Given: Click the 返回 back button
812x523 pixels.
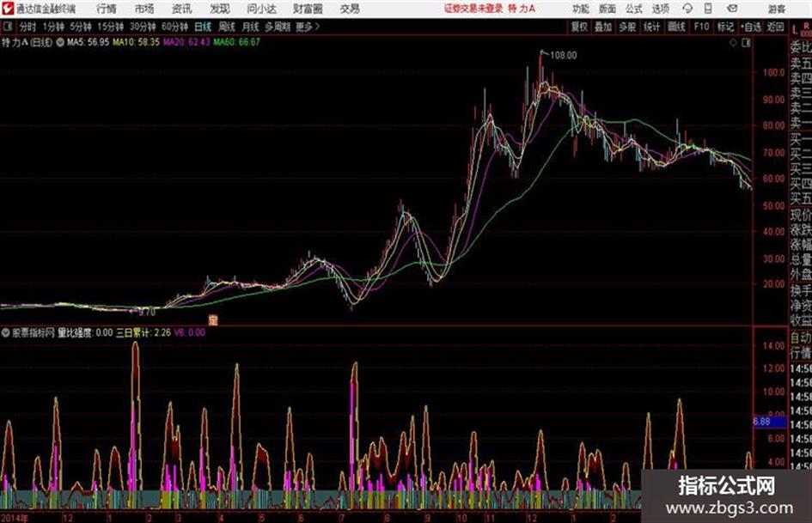Looking at the screenshot, I should pos(775,27).
